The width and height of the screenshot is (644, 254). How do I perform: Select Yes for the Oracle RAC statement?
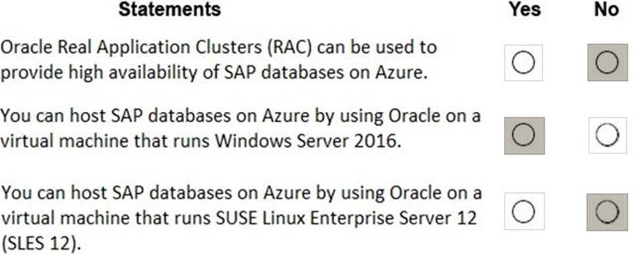pos(524,63)
